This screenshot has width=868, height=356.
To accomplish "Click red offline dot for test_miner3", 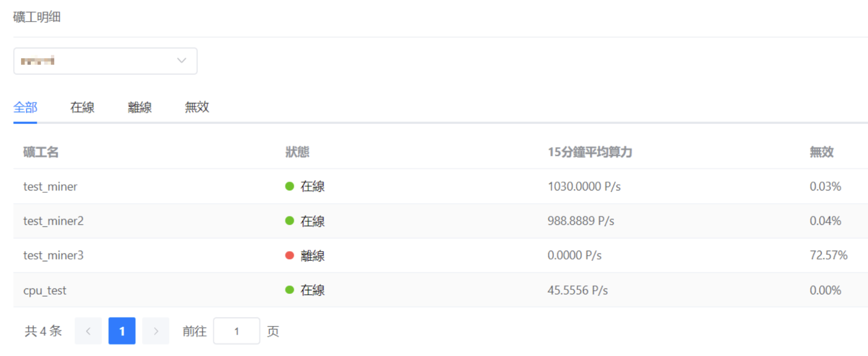I will [x=289, y=255].
